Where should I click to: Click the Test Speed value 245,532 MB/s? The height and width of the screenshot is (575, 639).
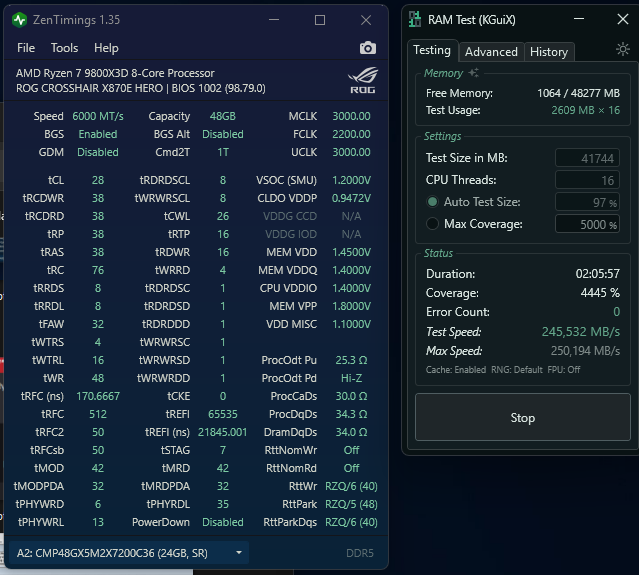(581, 332)
